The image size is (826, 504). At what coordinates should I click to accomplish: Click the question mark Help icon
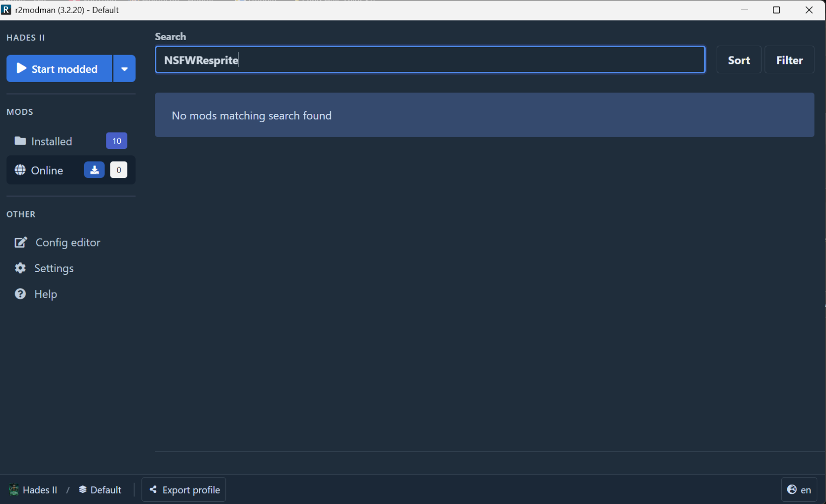[x=20, y=294]
